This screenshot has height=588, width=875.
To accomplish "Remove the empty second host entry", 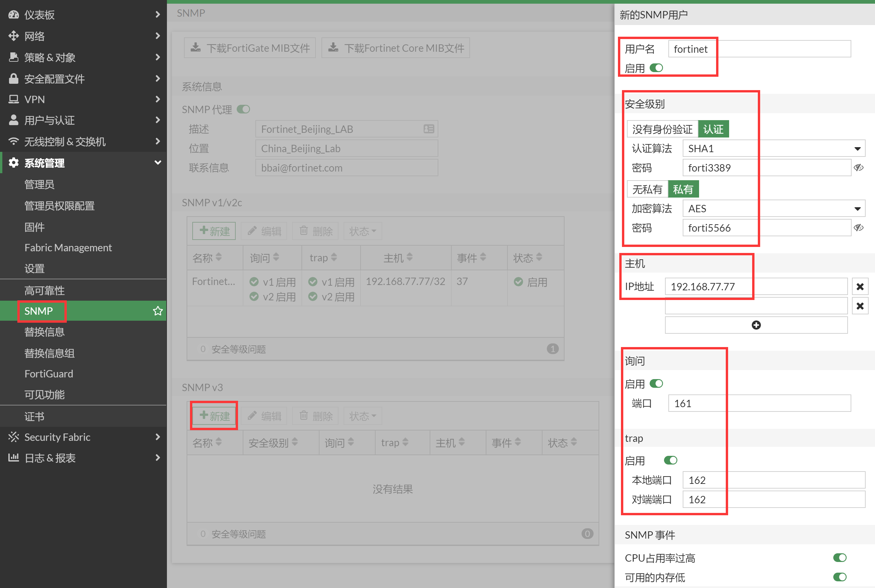I will click(860, 306).
